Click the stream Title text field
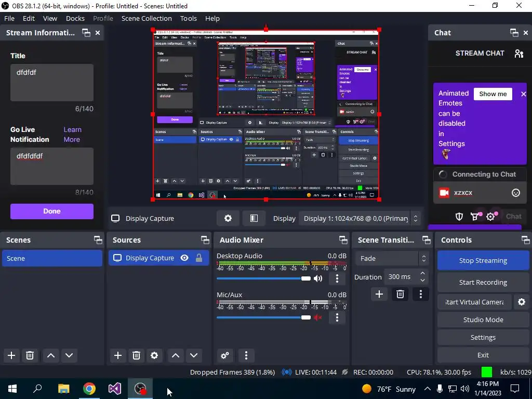This screenshot has height=399, width=532. (52, 83)
